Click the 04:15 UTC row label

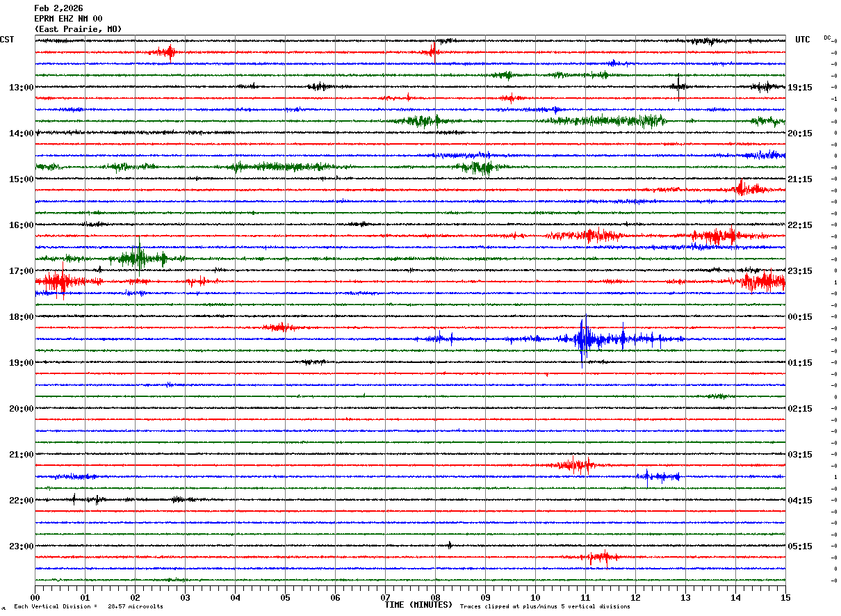pyautogui.click(x=800, y=501)
